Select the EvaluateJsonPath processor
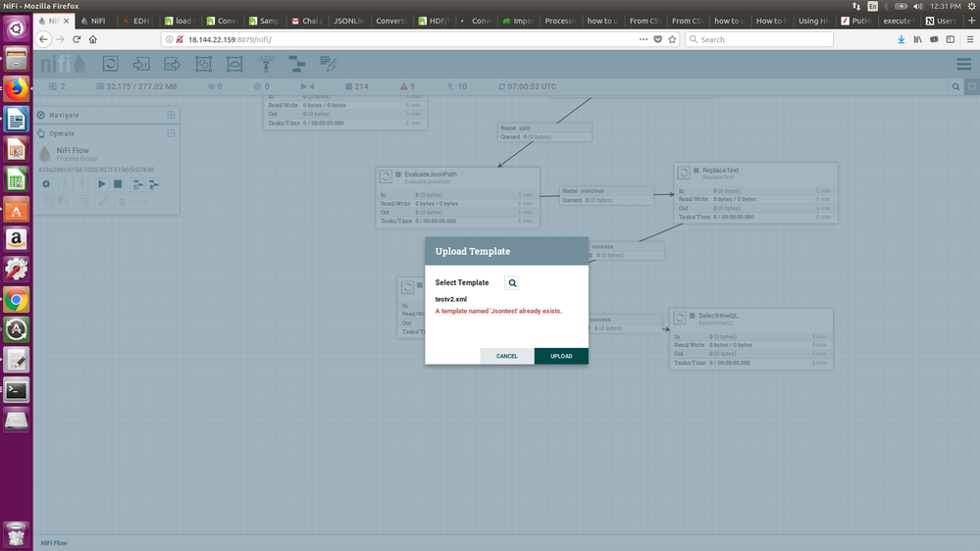Screen dimensions: 980x551 tap(457, 197)
